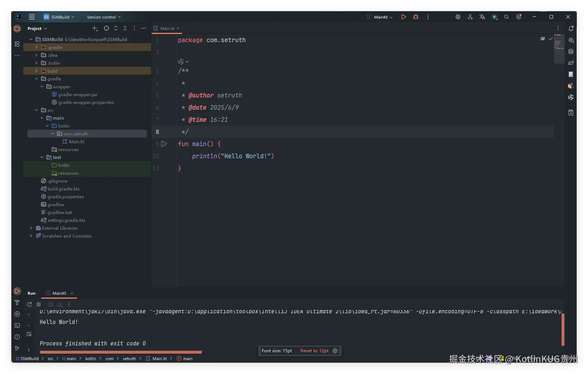The image size is (588, 374).
Task: Toggle the Project tool window folder icon
Action: 17,29
